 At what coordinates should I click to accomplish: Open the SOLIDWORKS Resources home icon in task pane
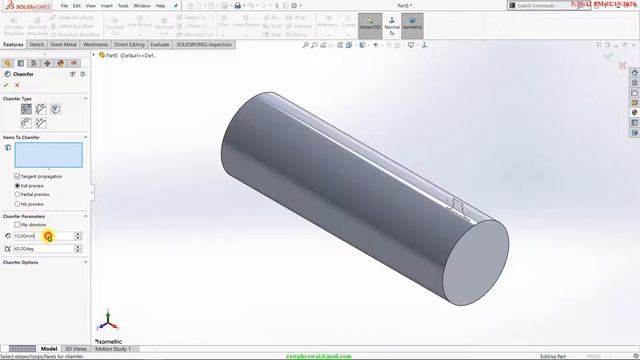tap(634, 73)
